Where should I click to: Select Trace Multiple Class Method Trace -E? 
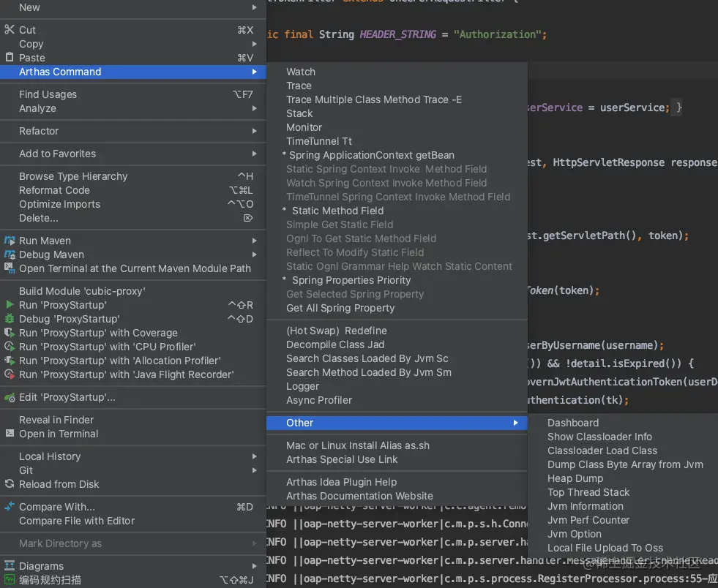point(397,99)
